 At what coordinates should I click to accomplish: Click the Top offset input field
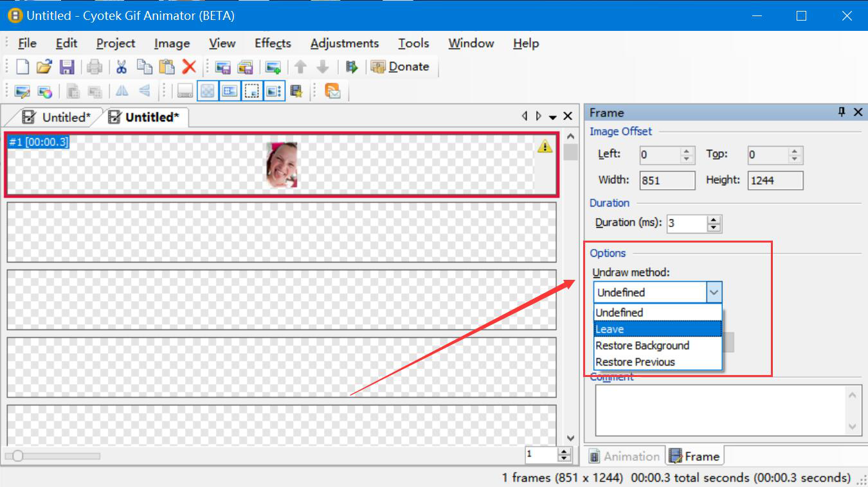[768, 155]
